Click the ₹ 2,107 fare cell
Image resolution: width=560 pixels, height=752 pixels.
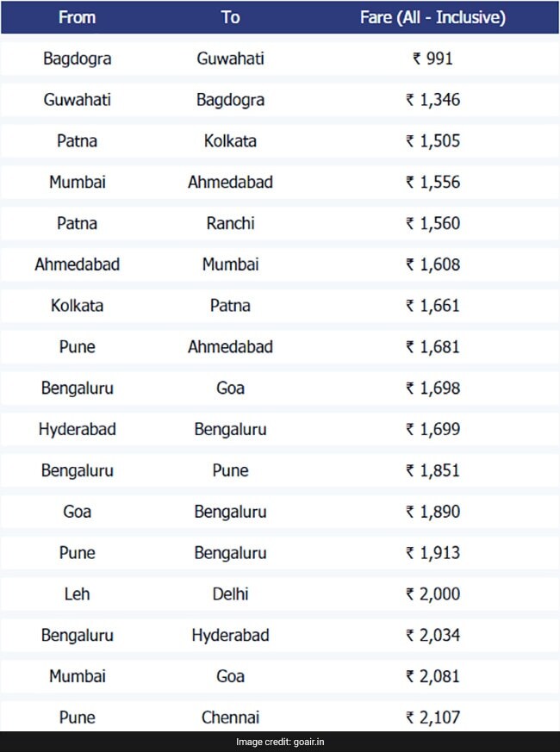432,718
